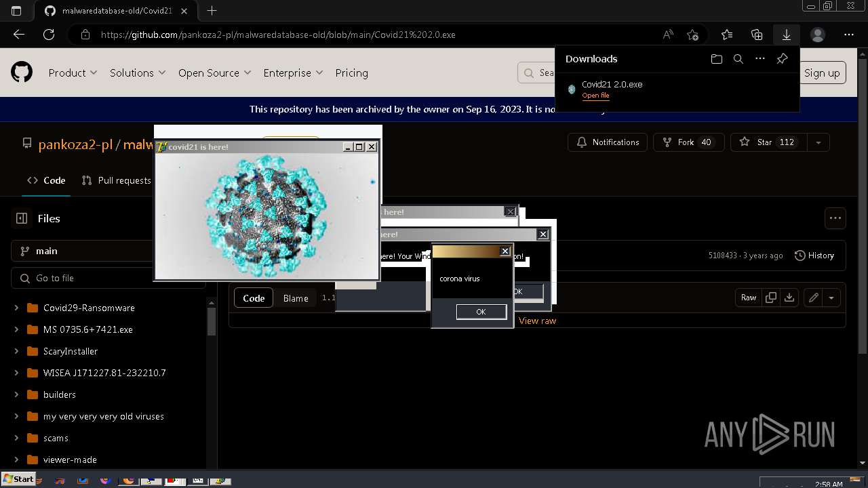This screenshot has height=488, width=868.
Task: Expand the builders folder
Action: tap(16, 394)
